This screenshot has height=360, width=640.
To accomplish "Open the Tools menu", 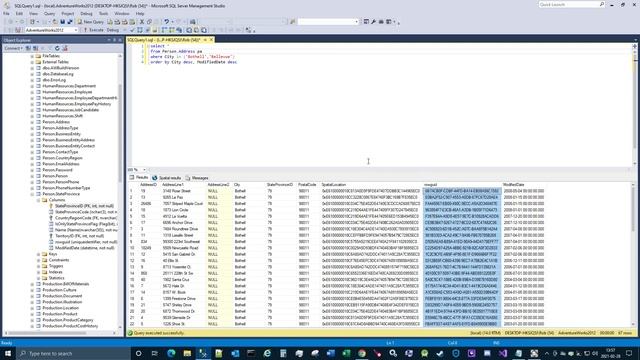I will 104,13.
